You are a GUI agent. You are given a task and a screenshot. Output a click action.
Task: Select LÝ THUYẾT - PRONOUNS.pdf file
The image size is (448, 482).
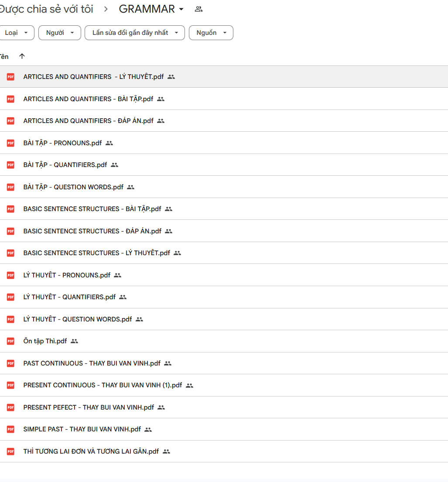pos(67,275)
